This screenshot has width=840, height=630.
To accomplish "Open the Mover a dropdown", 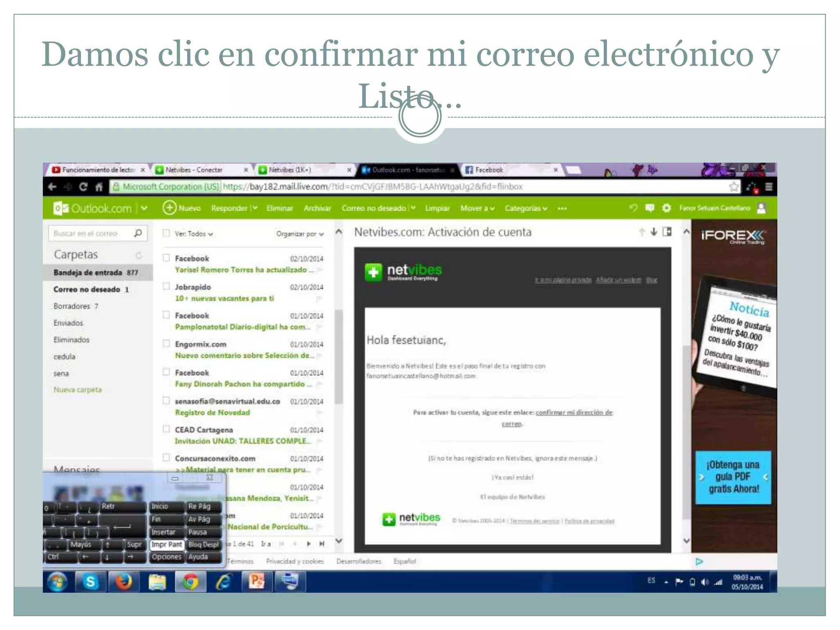I will pos(477,208).
